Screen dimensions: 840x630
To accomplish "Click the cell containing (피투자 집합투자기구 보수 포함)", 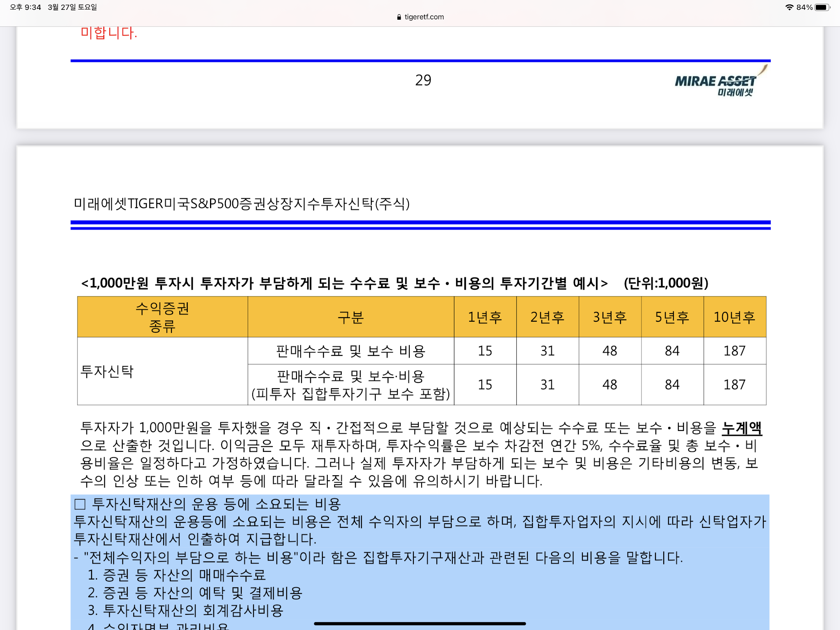I will pyautogui.click(x=351, y=385).
